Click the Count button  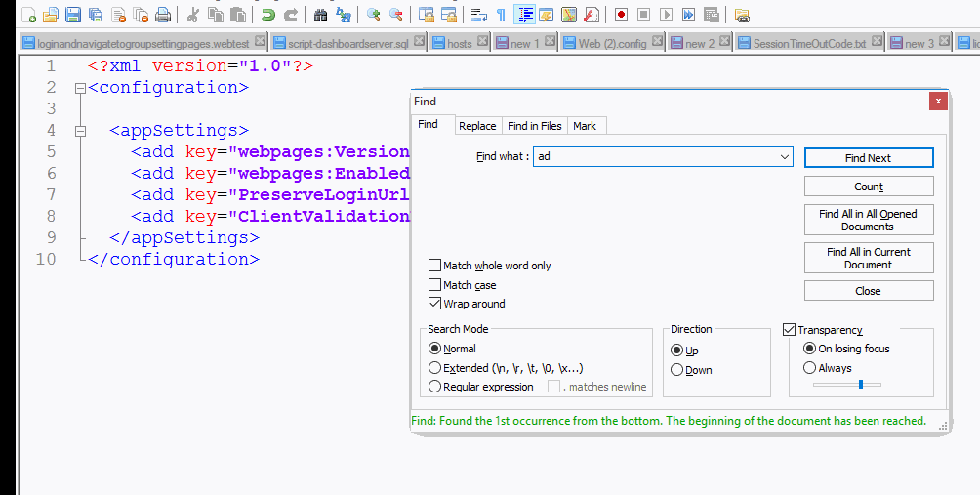pyautogui.click(x=869, y=186)
